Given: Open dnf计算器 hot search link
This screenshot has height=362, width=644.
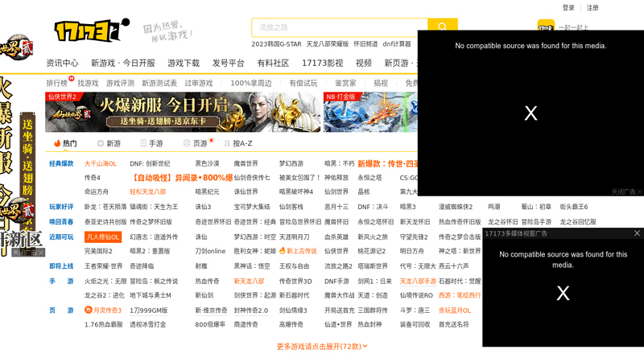Looking at the screenshot, I should (x=397, y=44).
